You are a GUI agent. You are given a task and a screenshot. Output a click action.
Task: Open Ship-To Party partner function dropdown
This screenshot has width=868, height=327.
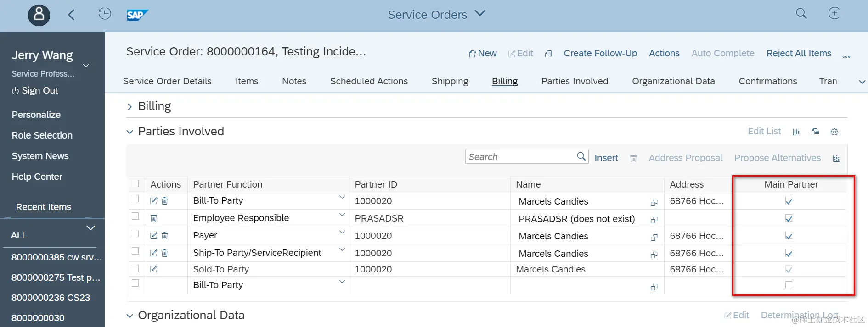[x=342, y=250]
